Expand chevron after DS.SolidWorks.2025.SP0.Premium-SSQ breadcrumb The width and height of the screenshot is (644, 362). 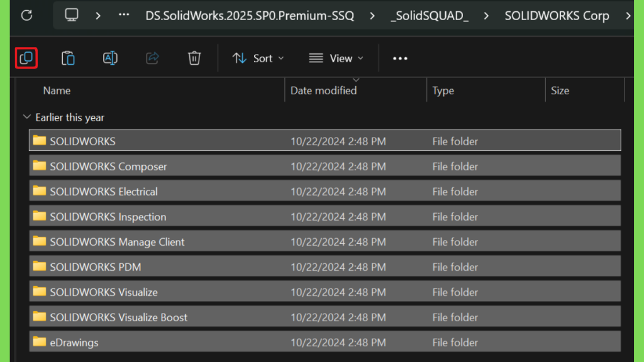click(372, 16)
